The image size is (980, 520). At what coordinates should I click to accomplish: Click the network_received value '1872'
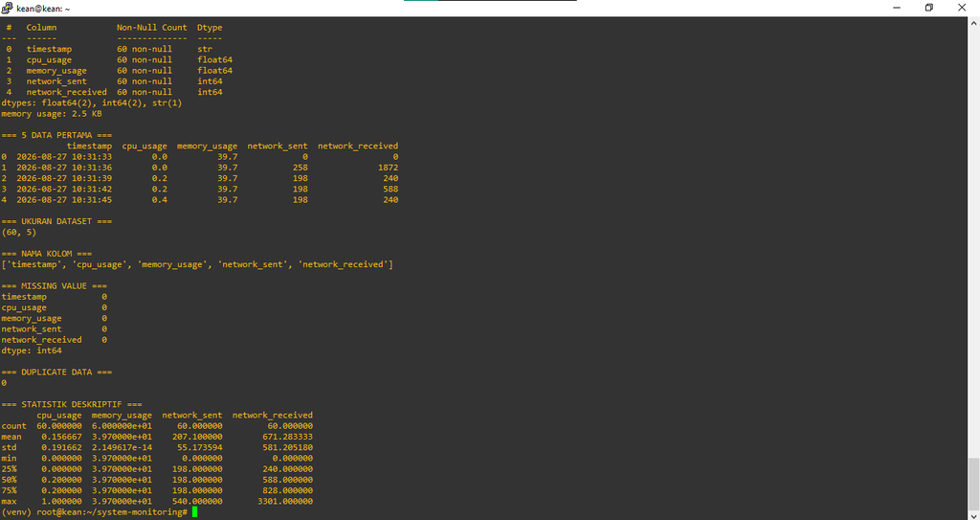[389, 168]
